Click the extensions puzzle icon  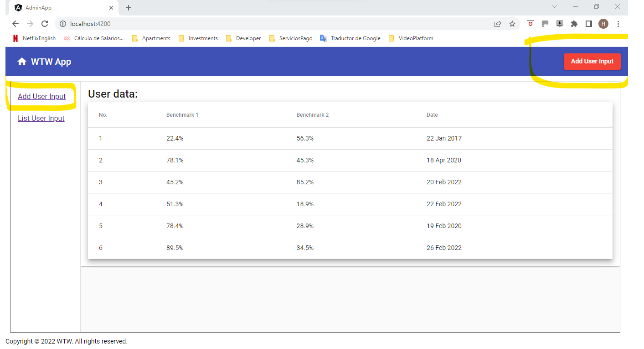(x=574, y=24)
